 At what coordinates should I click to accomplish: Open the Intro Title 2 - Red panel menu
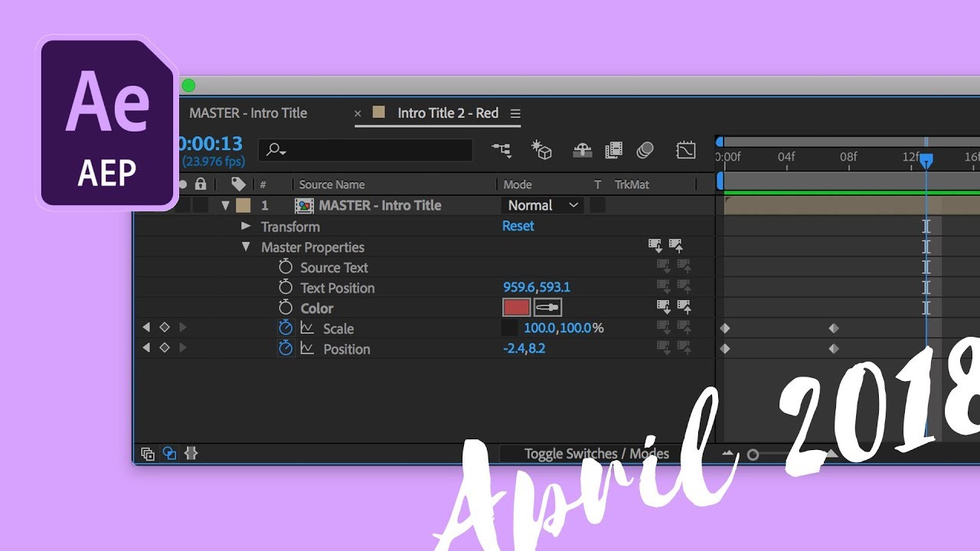click(515, 113)
